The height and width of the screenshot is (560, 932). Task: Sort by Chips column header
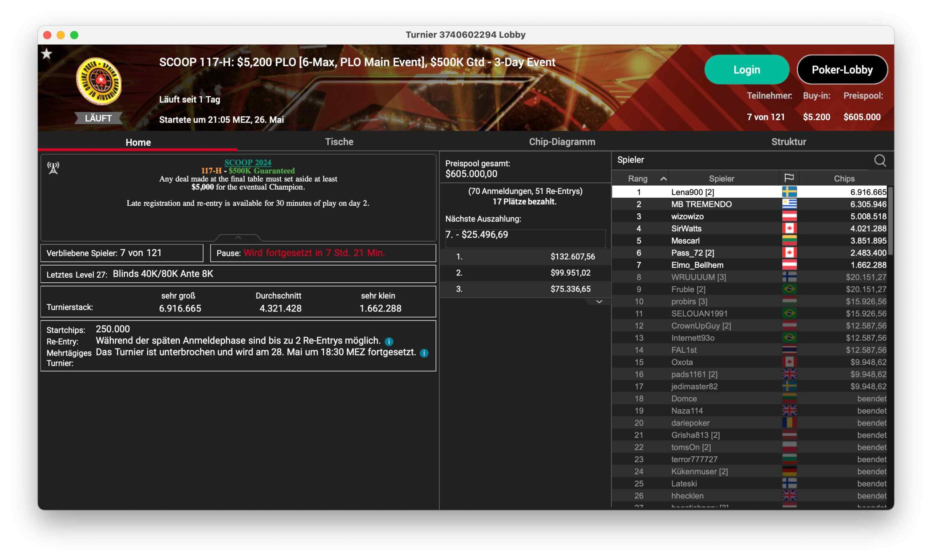tap(844, 179)
